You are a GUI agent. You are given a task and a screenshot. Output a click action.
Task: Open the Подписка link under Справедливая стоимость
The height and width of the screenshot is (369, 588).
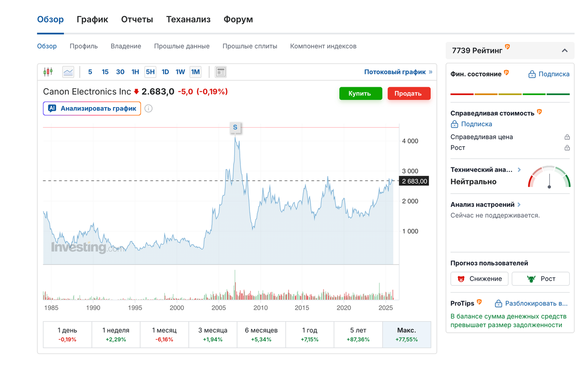pos(476,124)
